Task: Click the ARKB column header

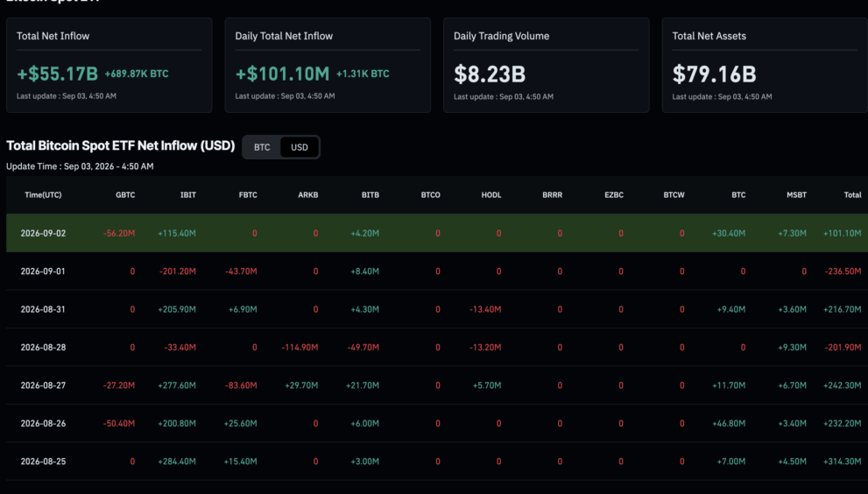Action: coord(308,195)
